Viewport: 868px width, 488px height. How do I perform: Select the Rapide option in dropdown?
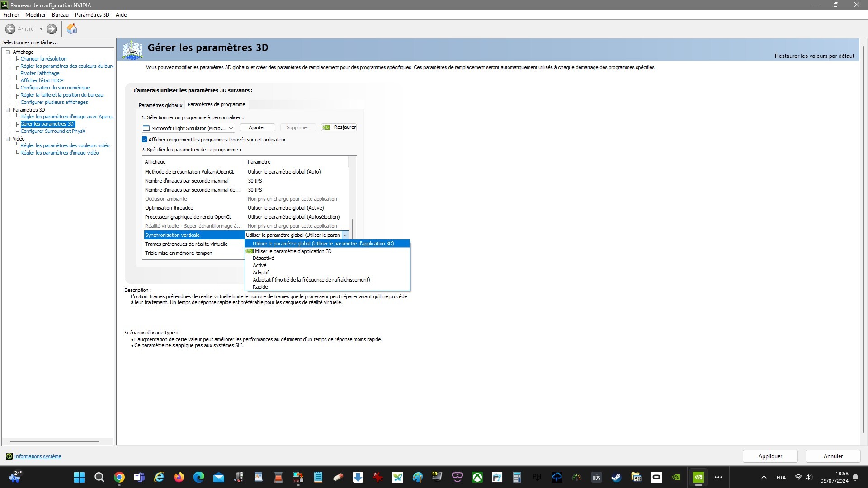[x=260, y=287]
